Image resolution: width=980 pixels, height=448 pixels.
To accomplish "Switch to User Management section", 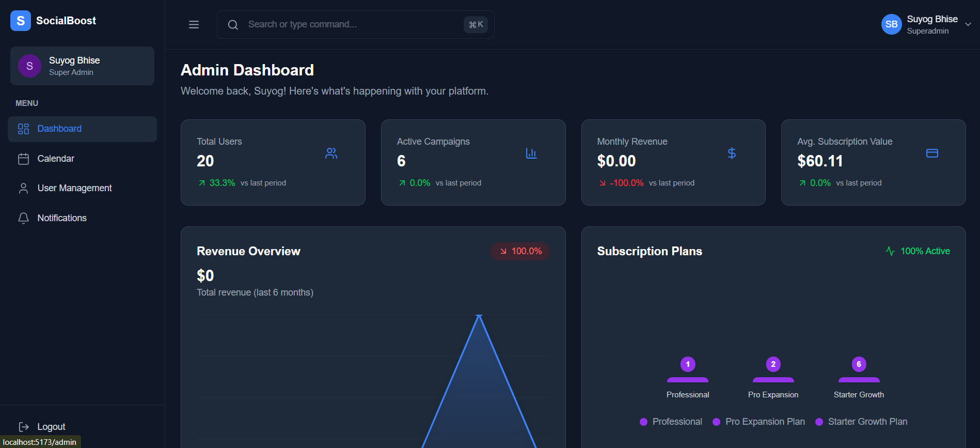I will click(74, 188).
